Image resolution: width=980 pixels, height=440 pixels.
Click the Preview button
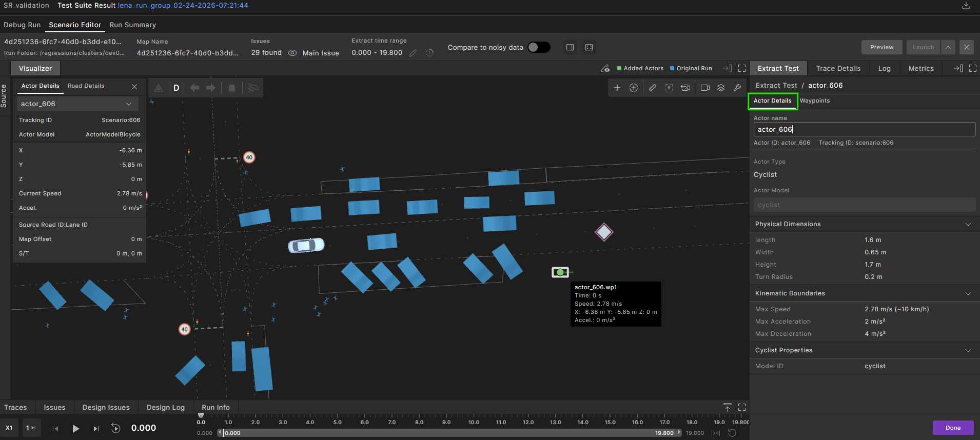coord(881,47)
